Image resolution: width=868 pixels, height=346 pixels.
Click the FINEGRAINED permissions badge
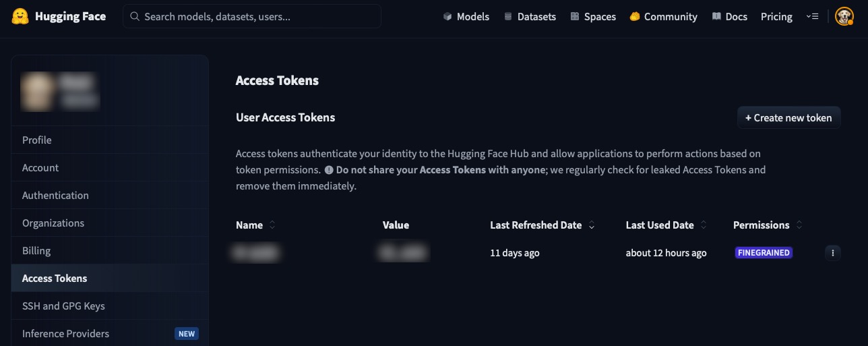click(764, 253)
